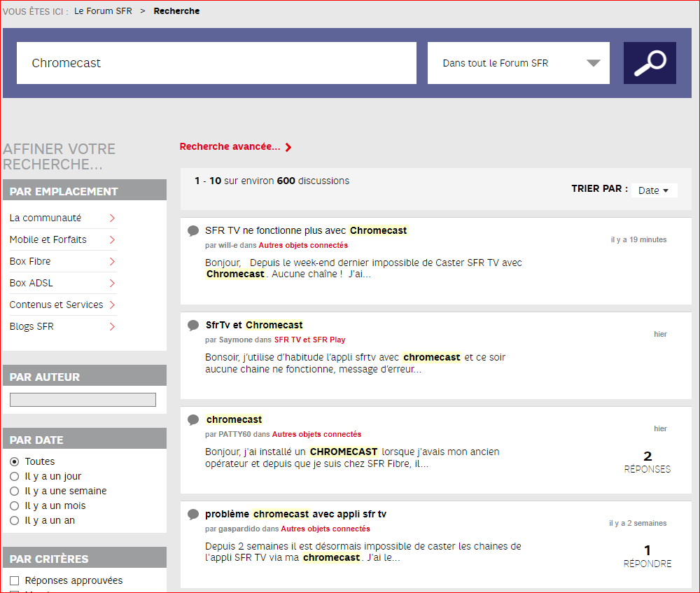This screenshot has height=593, width=700.
Task: Open the 'Dans tout le Forum SFR' dropdown
Action: [518, 63]
